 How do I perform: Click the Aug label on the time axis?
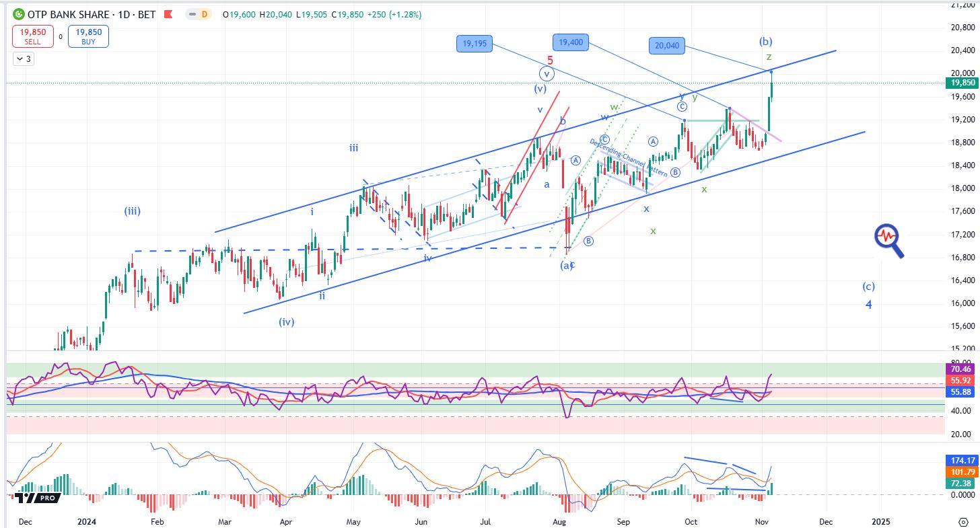coord(559,521)
